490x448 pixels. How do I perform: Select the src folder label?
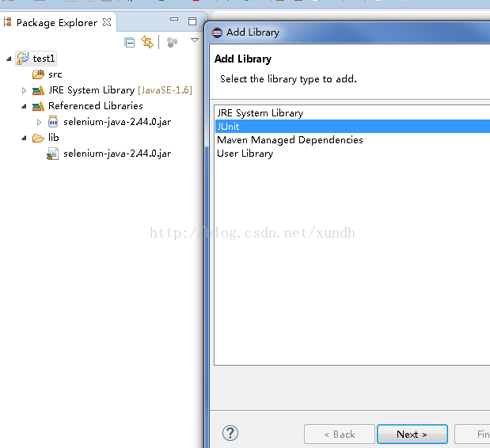[55, 74]
